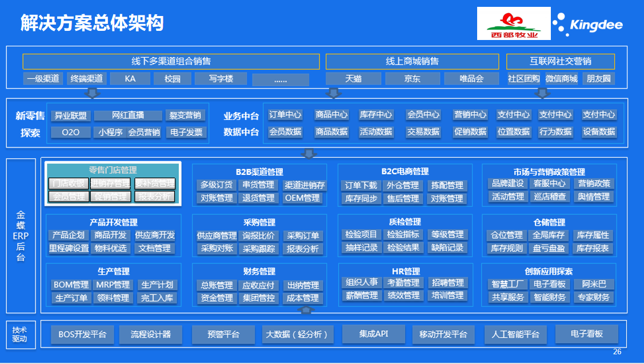Click the BOS开发平台 box

tap(82, 334)
